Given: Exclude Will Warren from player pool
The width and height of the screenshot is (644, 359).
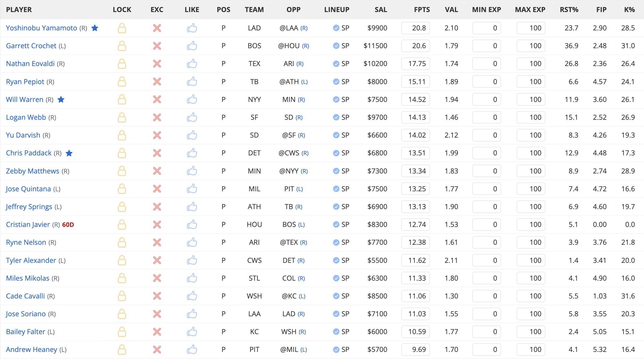Looking at the screenshot, I should 157,100.
